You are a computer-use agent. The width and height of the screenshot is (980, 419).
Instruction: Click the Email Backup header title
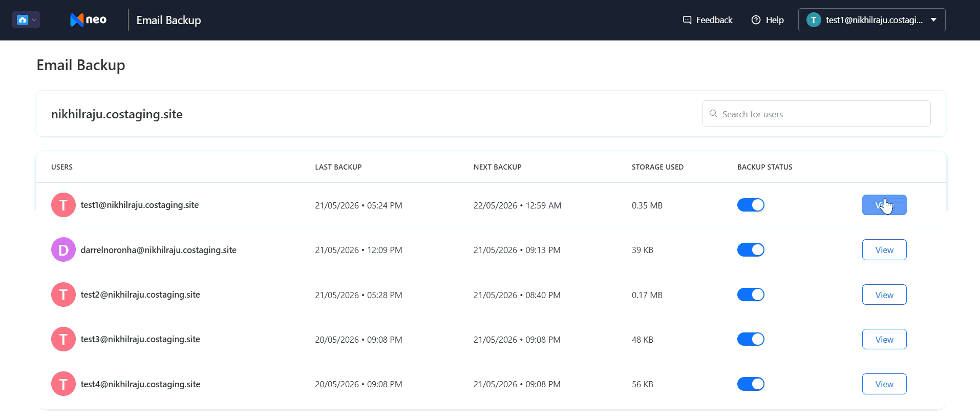[x=168, y=20]
